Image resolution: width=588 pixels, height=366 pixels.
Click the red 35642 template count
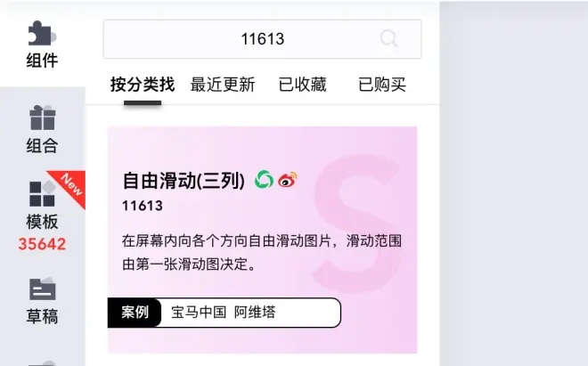click(x=42, y=244)
